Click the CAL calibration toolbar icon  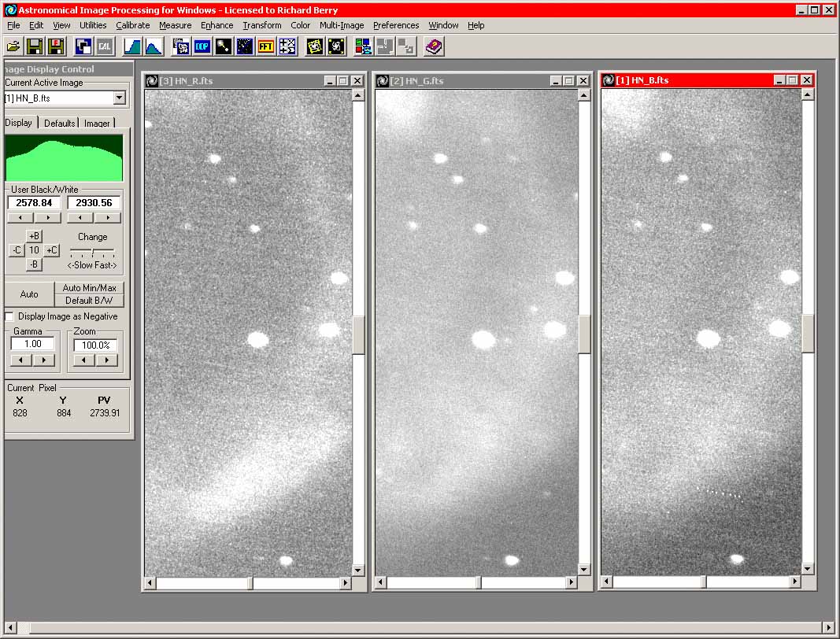coord(104,46)
